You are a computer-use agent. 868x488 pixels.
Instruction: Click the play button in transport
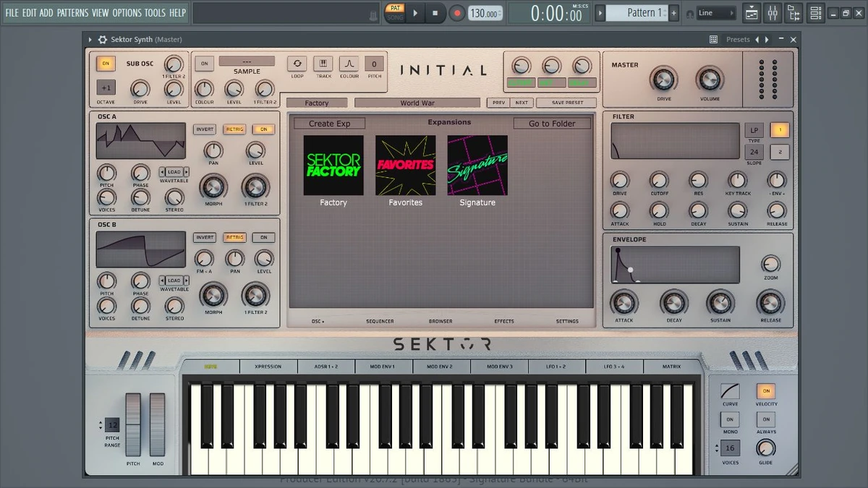coord(415,13)
